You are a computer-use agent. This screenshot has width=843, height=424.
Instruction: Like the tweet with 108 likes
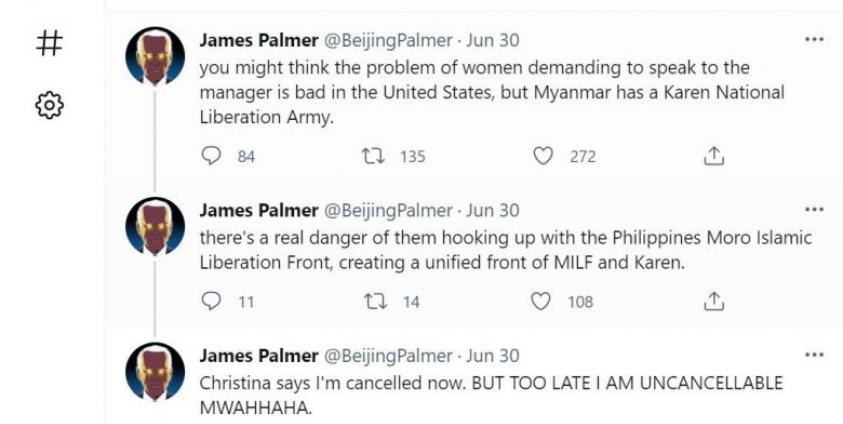[542, 301]
